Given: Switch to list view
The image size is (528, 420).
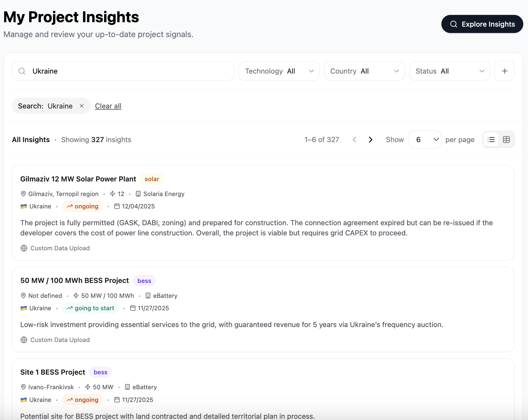Looking at the screenshot, I should [x=491, y=140].
